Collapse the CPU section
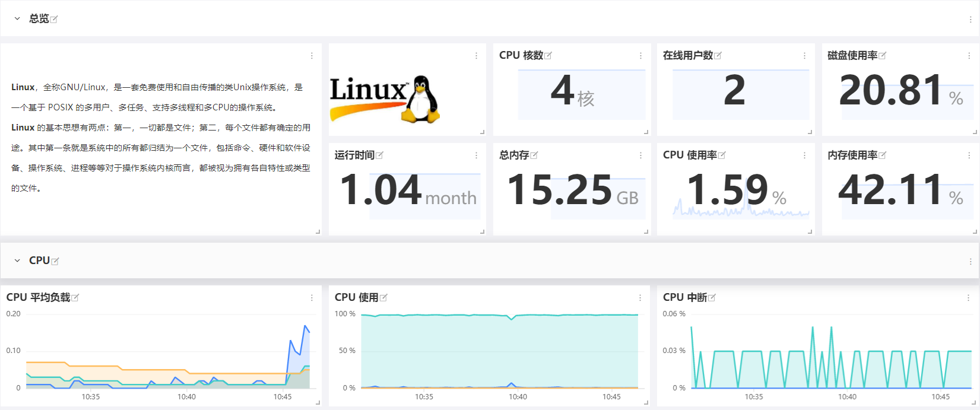The width and height of the screenshot is (980, 410). pyautogui.click(x=17, y=260)
